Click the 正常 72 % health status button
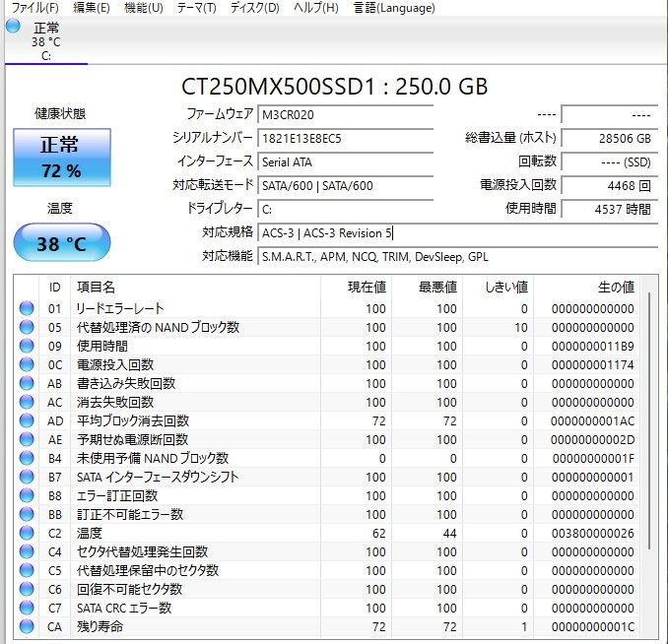The image size is (668, 644). [62, 158]
